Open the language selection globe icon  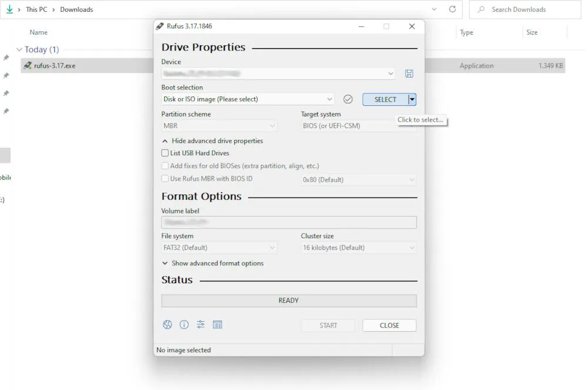click(167, 324)
